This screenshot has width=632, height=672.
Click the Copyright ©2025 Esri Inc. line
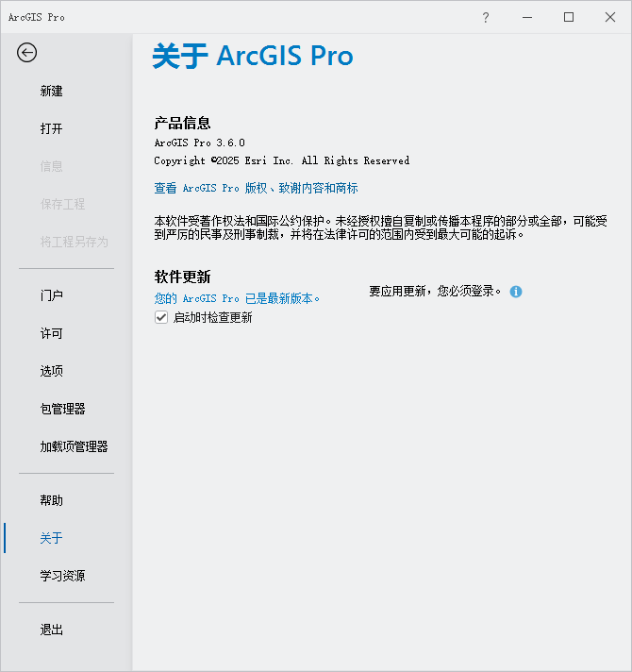pos(282,160)
